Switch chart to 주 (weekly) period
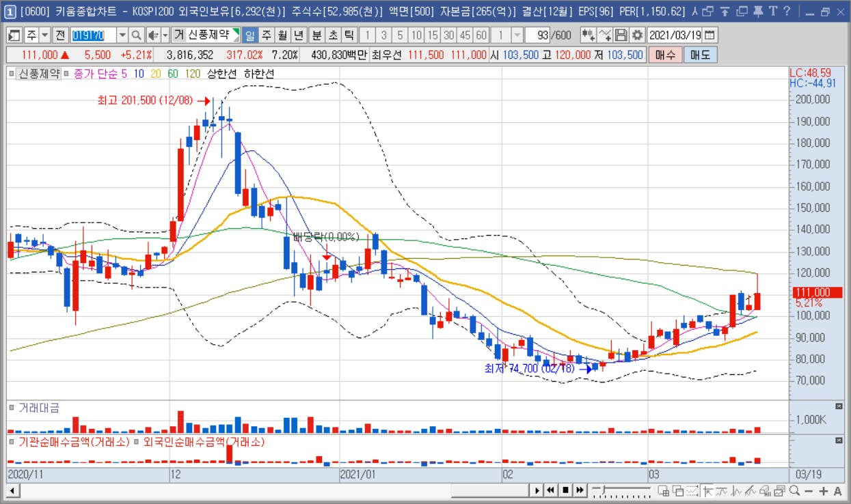Image resolution: width=851 pixels, height=504 pixels. 266,35
